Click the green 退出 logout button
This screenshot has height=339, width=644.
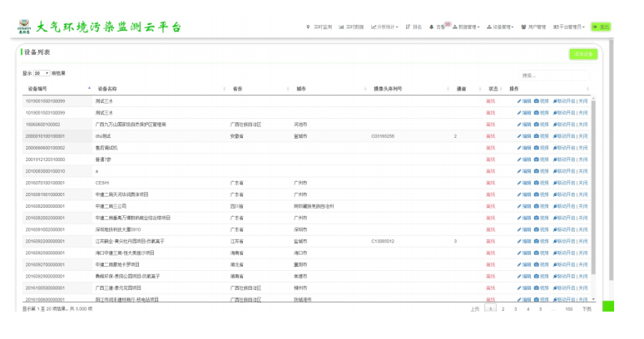pyautogui.click(x=601, y=27)
